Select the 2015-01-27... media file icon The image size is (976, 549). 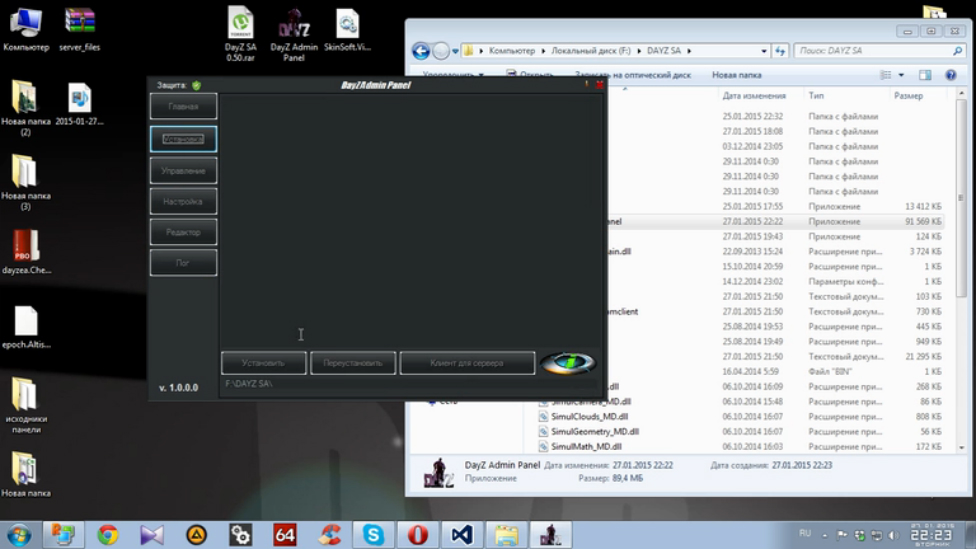[80, 104]
